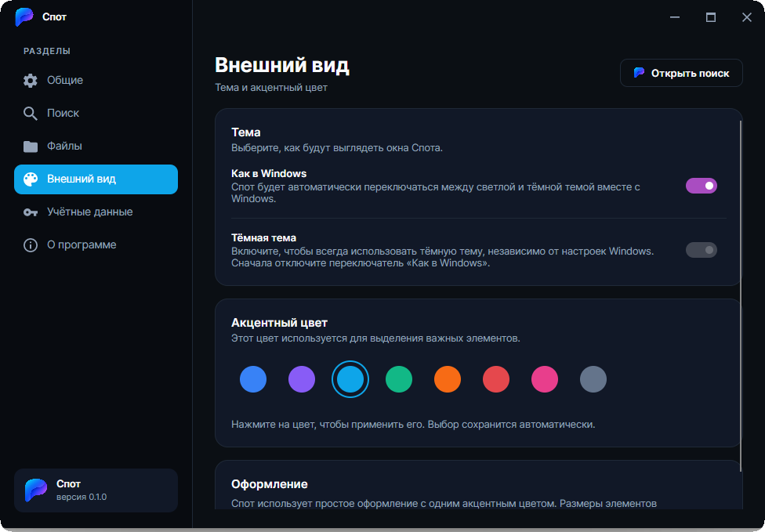Screen dimensions: 765x532
Task: Choose the blue accent color
Action: coord(253,379)
